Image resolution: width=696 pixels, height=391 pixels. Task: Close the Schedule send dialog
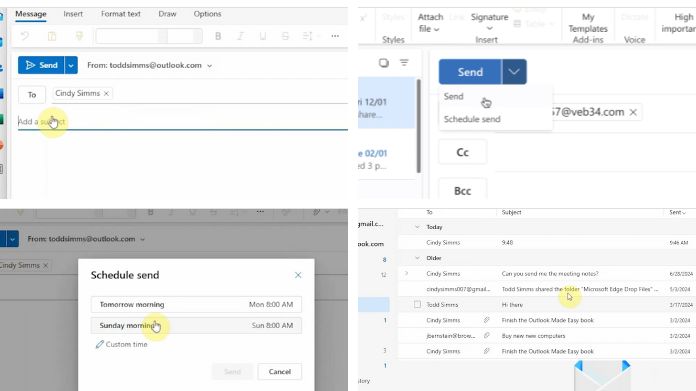point(298,275)
